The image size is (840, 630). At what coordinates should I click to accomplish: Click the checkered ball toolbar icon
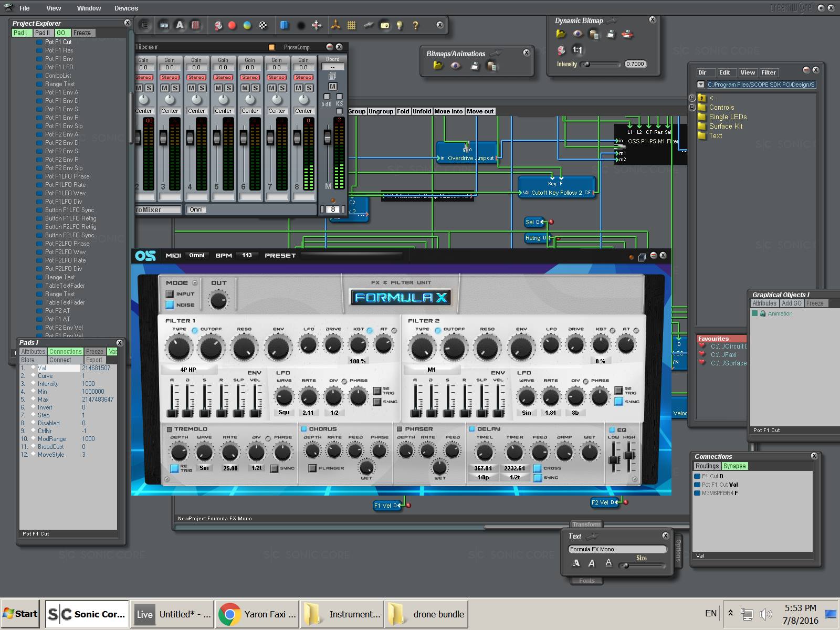(x=263, y=25)
